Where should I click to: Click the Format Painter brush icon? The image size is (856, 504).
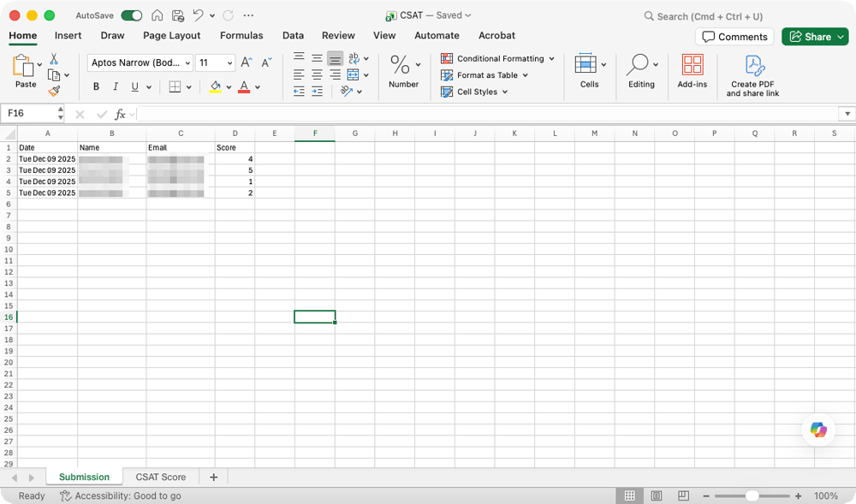(54, 91)
